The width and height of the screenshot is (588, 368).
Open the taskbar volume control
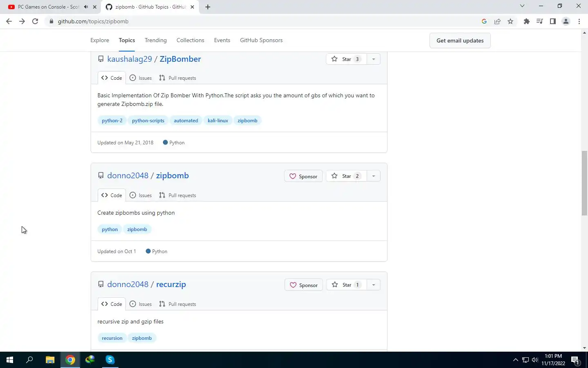(x=535, y=360)
